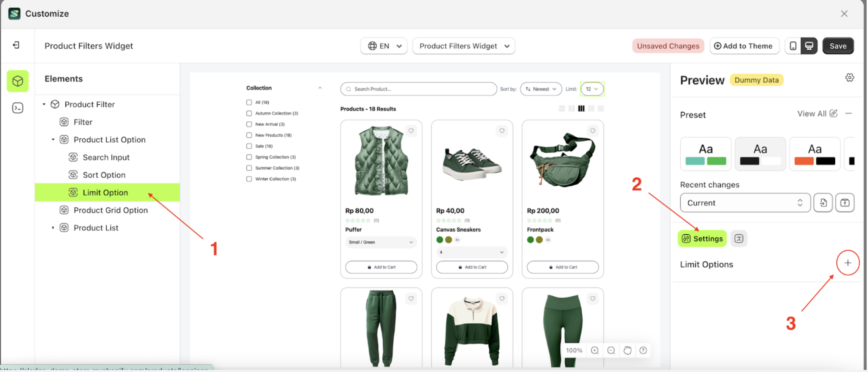Screen dimensions: 868x372
Task: Open the code console sidebar icon
Action: coord(17,108)
